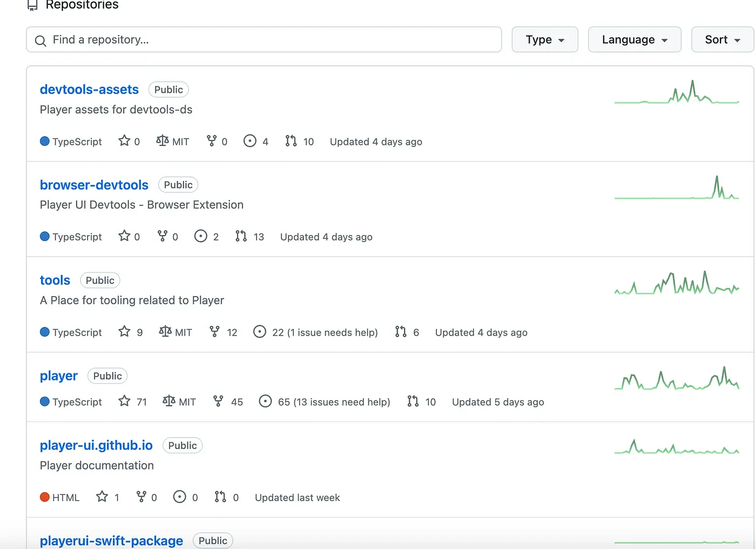756x549 pixels.
Task: Open the devtools-assets repository
Action: pyautogui.click(x=89, y=90)
